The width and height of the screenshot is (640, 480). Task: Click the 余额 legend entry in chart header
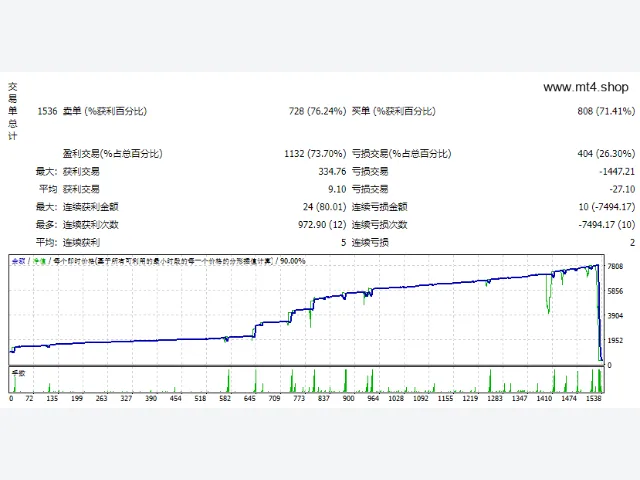click(18, 261)
